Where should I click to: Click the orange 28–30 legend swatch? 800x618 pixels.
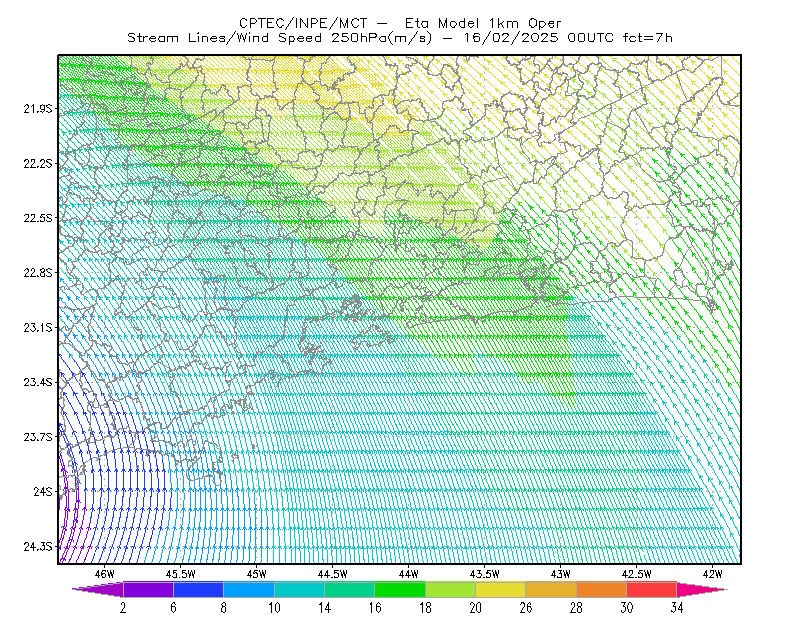(x=601, y=589)
